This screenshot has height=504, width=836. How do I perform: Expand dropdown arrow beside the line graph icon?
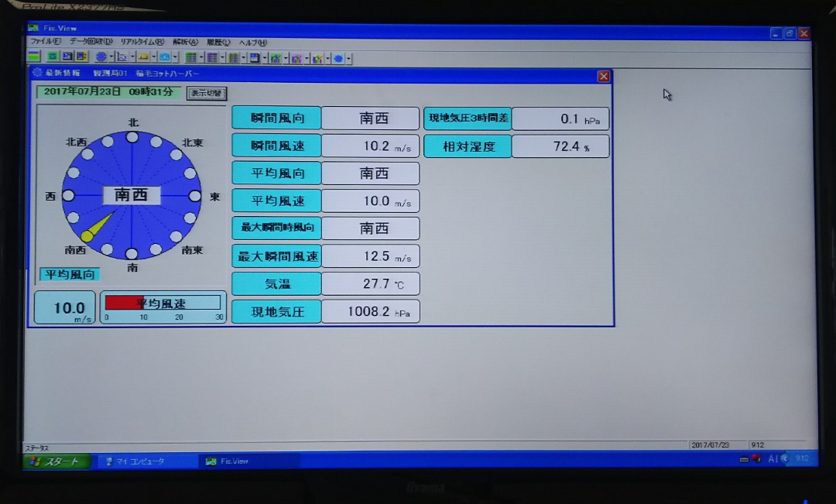click(x=132, y=57)
